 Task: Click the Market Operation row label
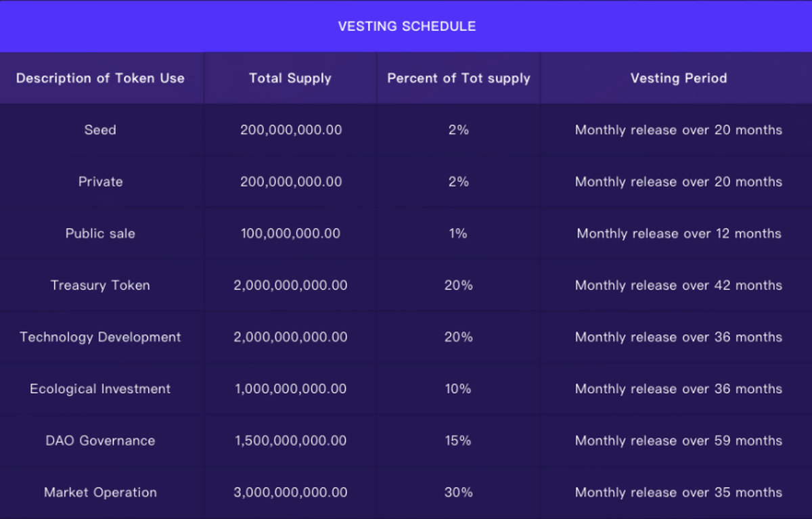pyautogui.click(x=100, y=493)
